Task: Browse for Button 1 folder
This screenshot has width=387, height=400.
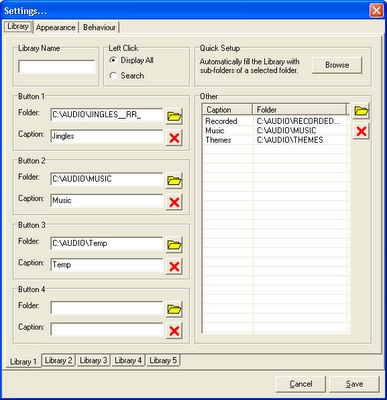Action: click(x=174, y=116)
